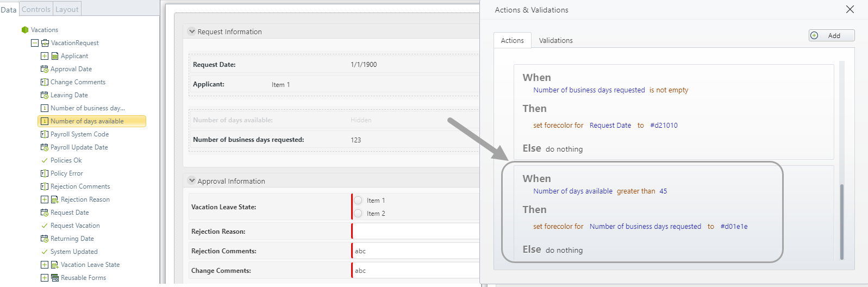Click the #d01e1e forecolor value
This screenshot has height=287, width=868.
734,227
